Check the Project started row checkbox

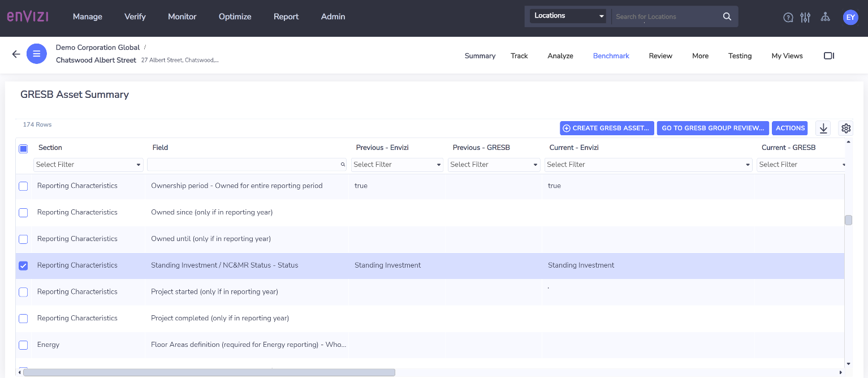click(23, 292)
